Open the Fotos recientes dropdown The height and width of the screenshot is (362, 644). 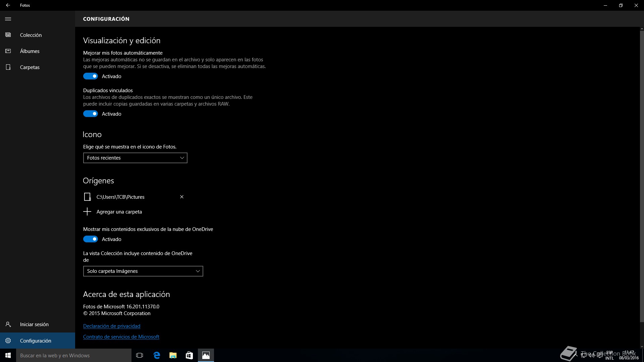135,158
